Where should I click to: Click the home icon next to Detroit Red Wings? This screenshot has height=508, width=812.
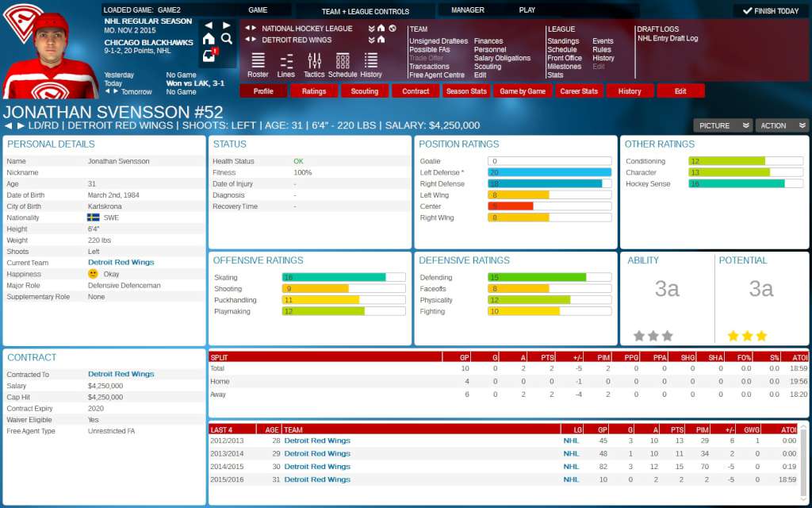381,40
